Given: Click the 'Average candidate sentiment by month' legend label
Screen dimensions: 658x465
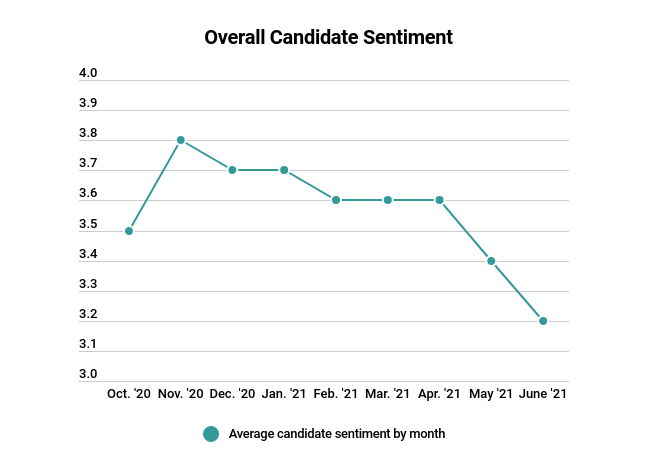Looking at the screenshot, I should coord(336,434).
